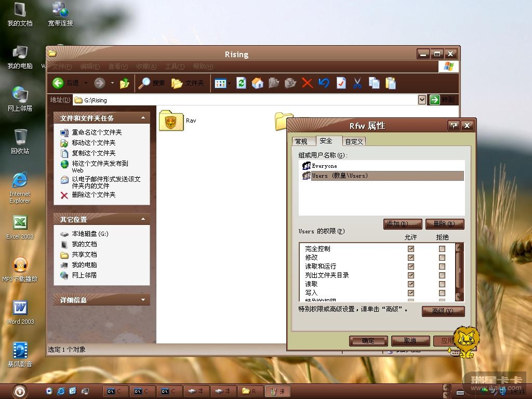Switch to the Customize (自定义) tab
This screenshot has height=399, width=532.
pos(354,141)
